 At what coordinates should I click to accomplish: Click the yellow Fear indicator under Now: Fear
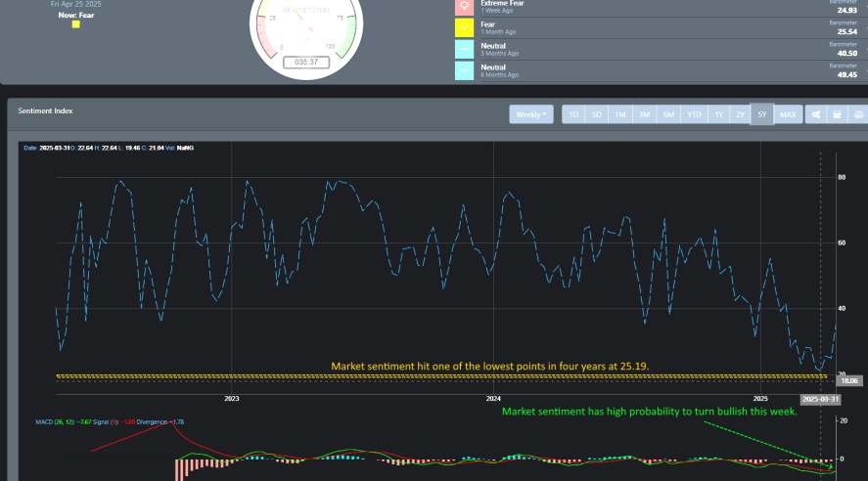[x=75, y=24]
